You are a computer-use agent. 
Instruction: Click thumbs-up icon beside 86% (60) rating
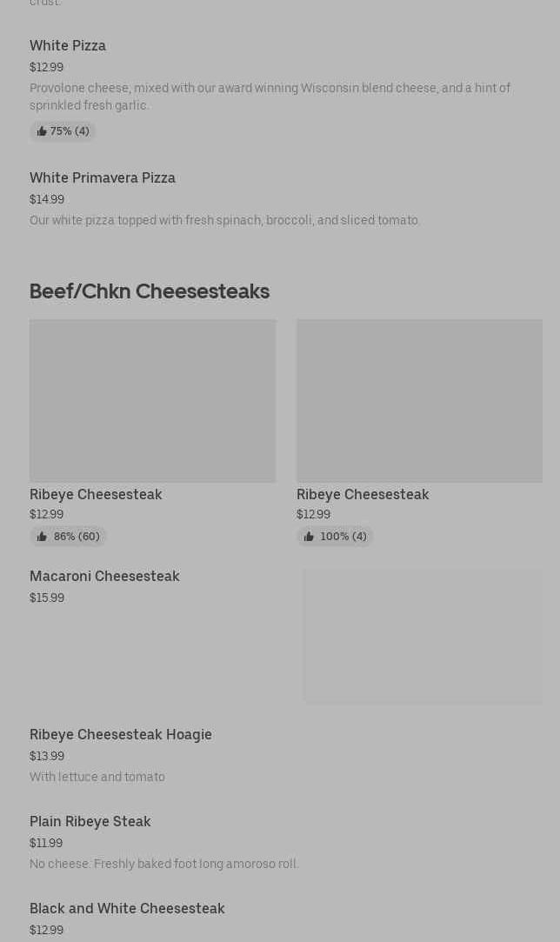point(42,537)
